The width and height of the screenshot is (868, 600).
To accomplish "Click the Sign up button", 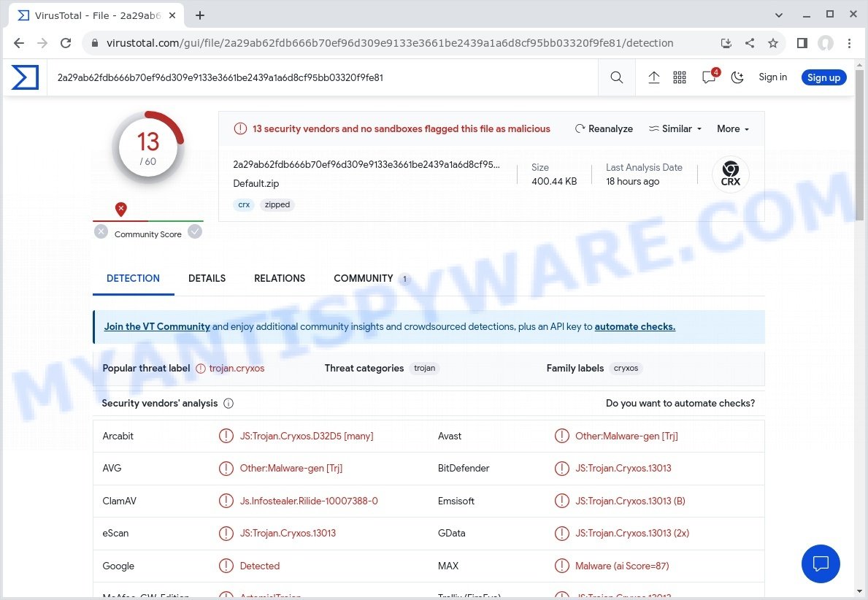I will [x=823, y=77].
